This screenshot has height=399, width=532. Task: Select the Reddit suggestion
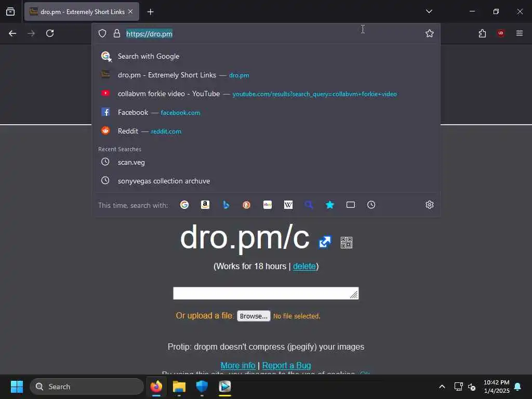266,131
